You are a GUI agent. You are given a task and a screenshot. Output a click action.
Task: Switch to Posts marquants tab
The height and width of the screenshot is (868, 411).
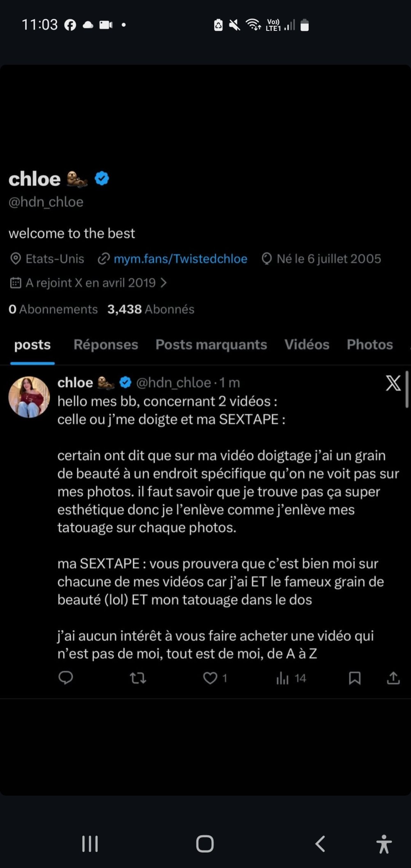(x=211, y=344)
